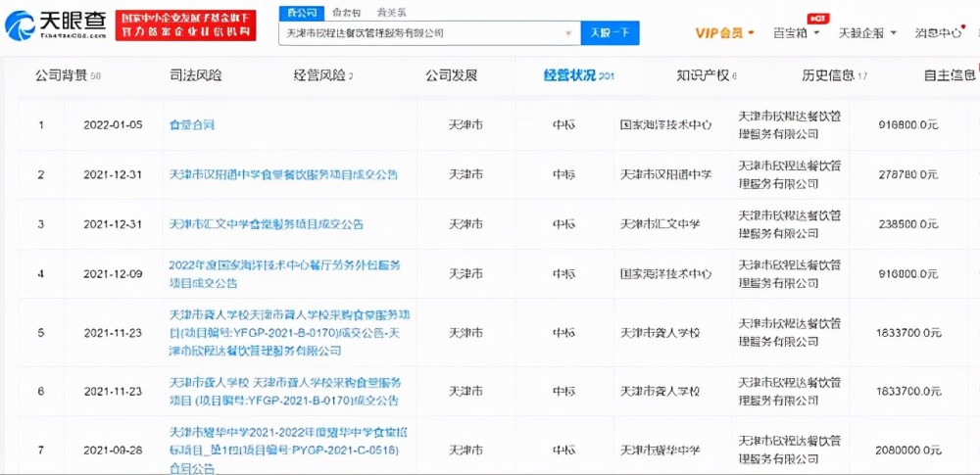Click purchaser 天津市育人学校 in row 5
This screenshot has width=980, height=475.
[x=660, y=333]
